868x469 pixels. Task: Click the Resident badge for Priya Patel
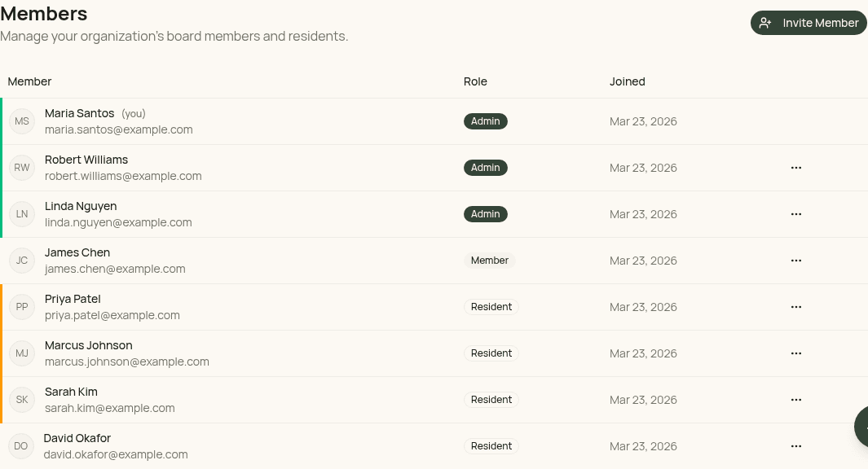(x=491, y=307)
